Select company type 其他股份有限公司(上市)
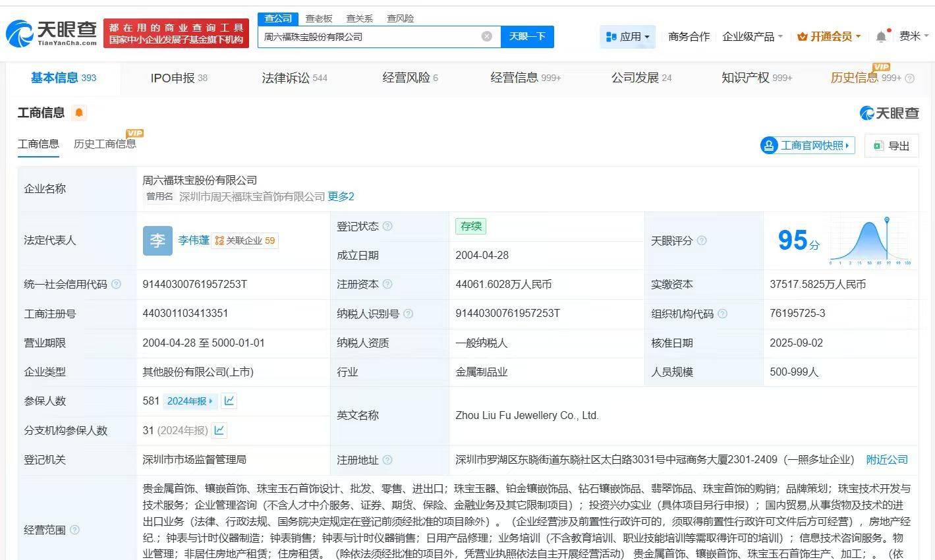This screenshot has width=935, height=560. (x=198, y=372)
